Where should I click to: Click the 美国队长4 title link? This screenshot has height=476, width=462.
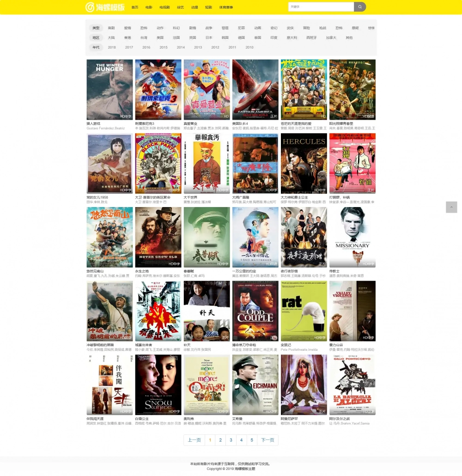click(240, 123)
